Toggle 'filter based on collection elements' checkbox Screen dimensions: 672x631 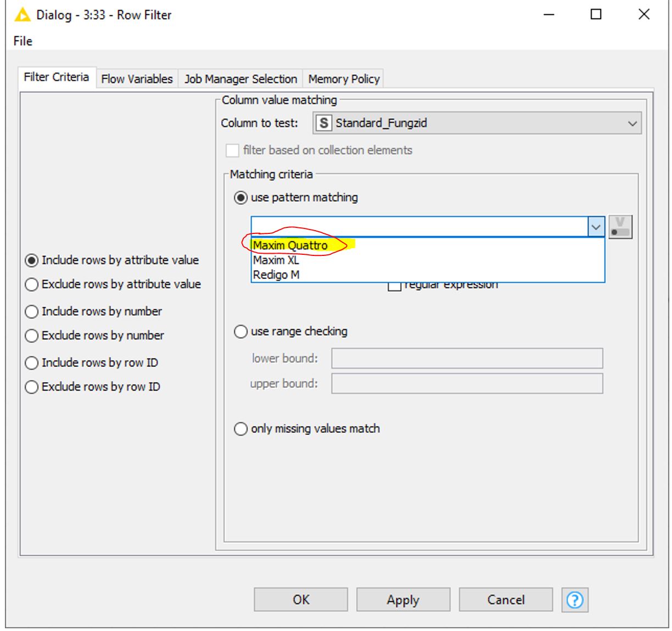click(233, 150)
